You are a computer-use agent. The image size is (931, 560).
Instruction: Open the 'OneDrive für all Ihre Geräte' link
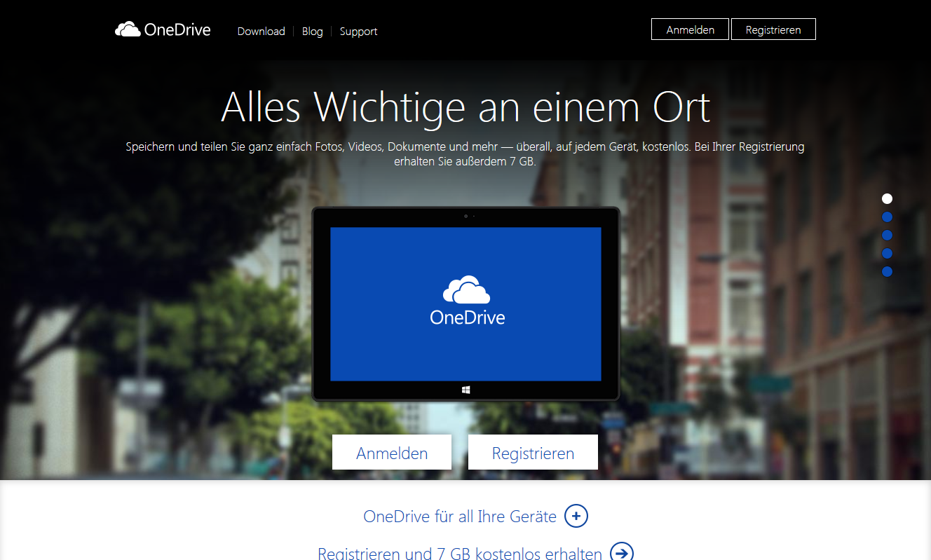[459, 517]
